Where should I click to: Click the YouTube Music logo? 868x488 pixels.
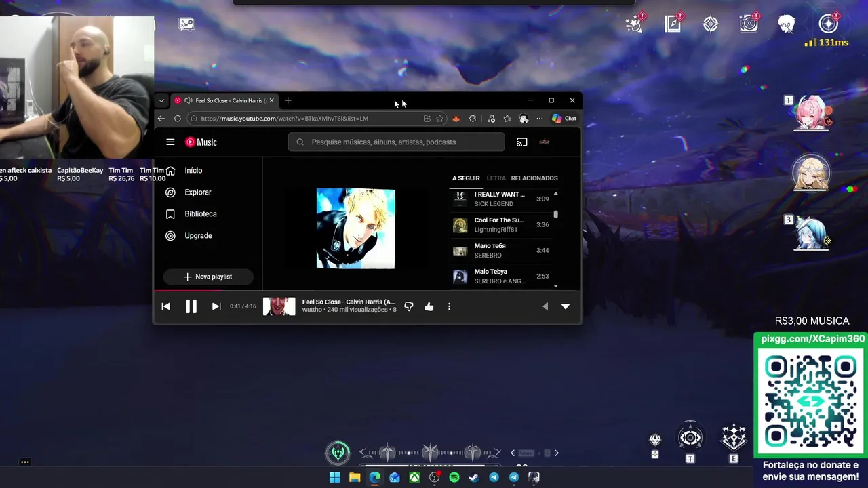(201, 142)
